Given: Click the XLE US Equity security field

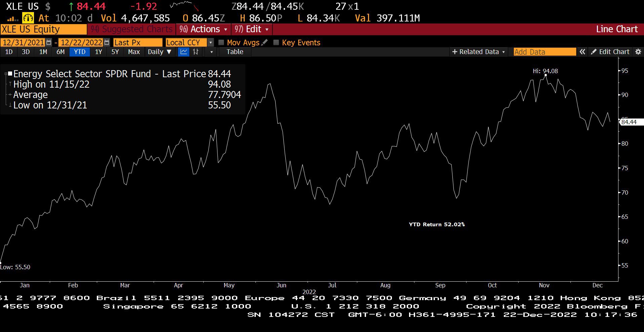Looking at the screenshot, I should pyautogui.click(x=44, y=29).
